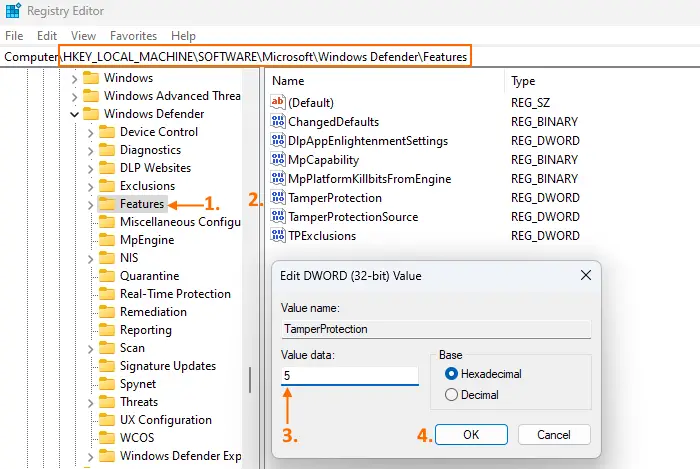Collapse the Windows Defender tree node
This screenshot has width=700, height=469.
(x=75, y=114)
